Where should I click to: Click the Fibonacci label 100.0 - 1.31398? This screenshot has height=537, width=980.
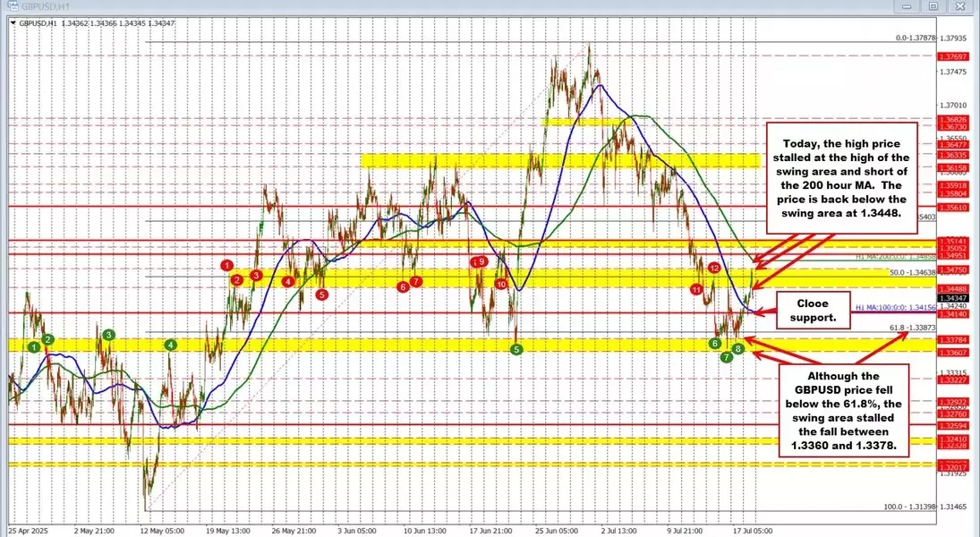point(909,507)
